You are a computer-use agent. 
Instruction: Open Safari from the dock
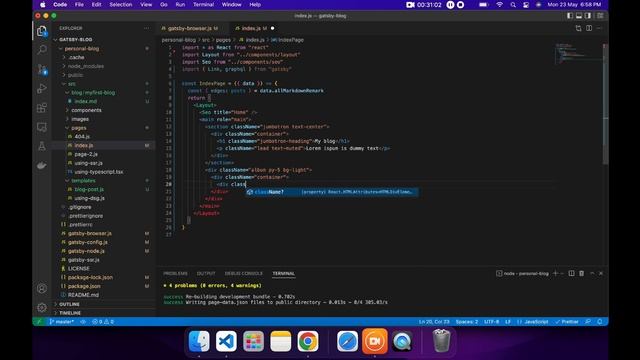pos(347,341)
